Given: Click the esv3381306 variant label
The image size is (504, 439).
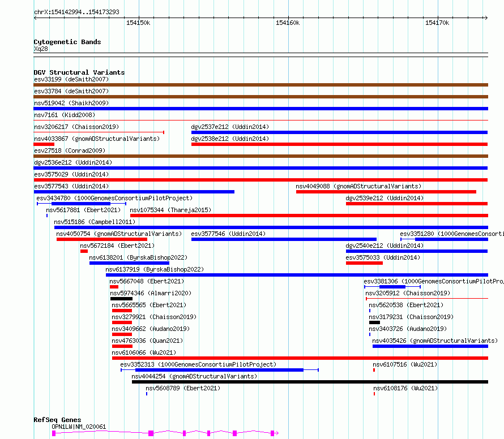Looking at the screenshot, I should (434, 281).
